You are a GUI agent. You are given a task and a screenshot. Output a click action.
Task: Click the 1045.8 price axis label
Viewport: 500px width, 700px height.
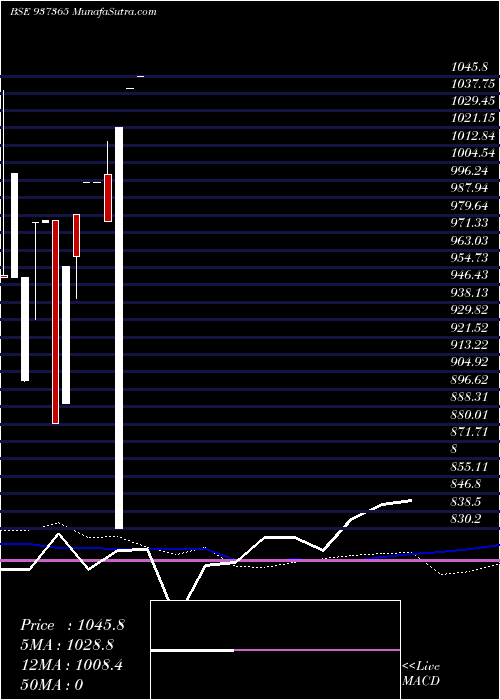pos(470,67)
